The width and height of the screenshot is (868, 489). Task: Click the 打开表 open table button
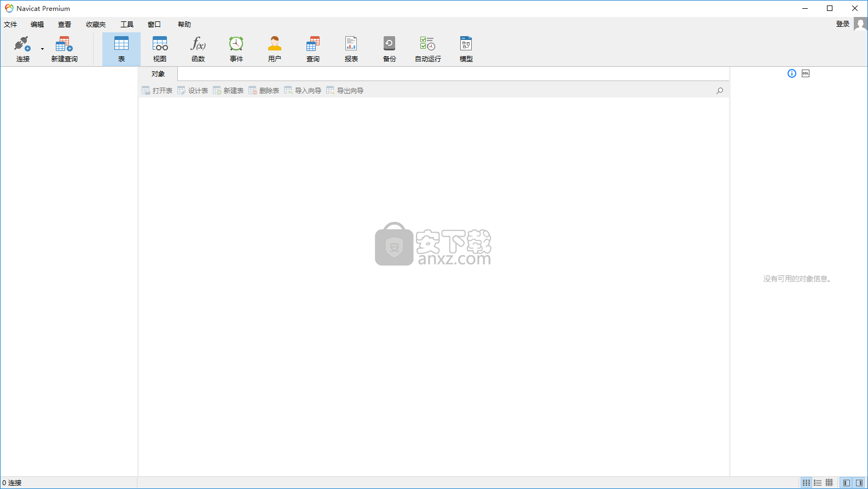(157, 91)
